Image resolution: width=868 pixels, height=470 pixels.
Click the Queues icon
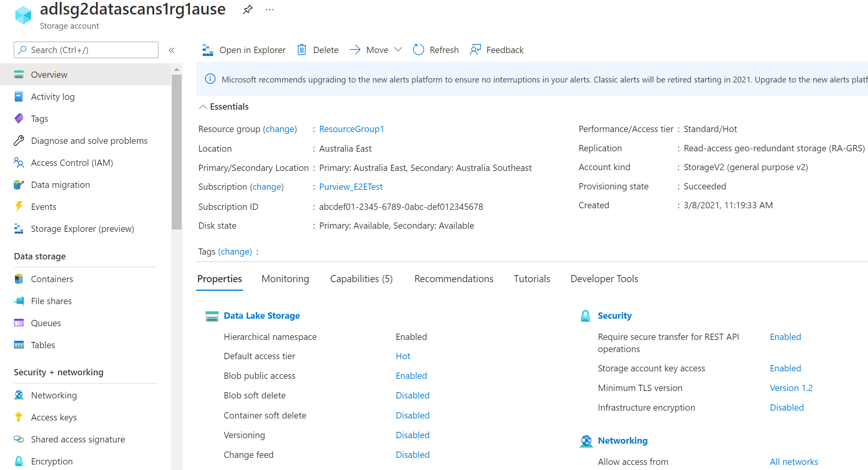19,323
